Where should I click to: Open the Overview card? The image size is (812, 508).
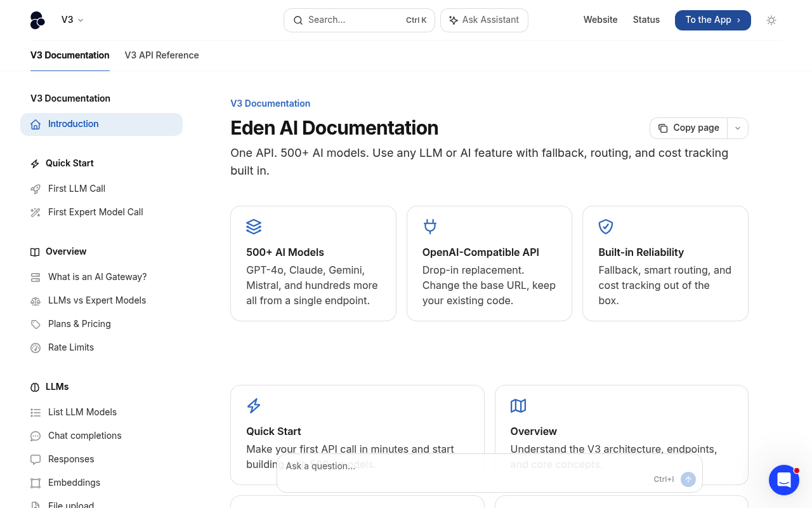click(622, 435)
